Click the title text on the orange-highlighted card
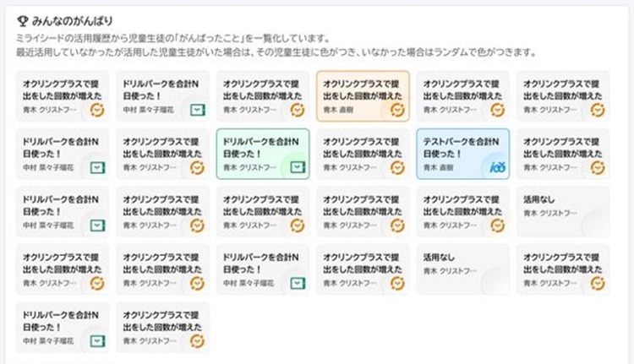The height and width of the screenshot is (364, 634). coord(361,90)
